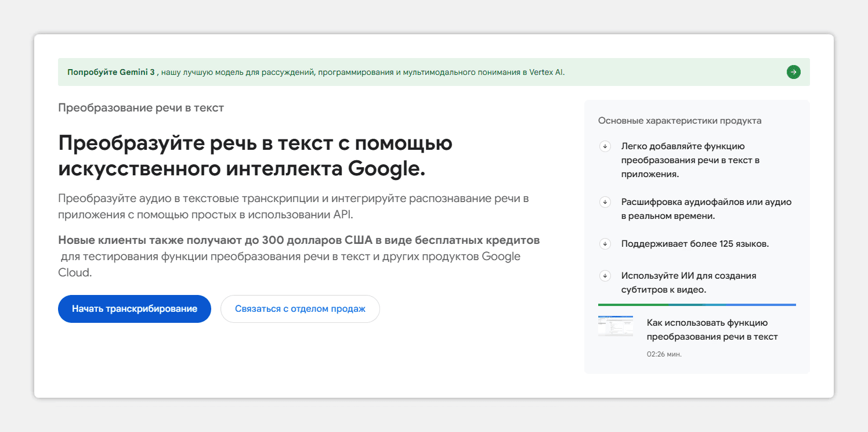Click 'Преобразование речи в текст' breadcrumb title
The height and width of the screenshot is (432, 868).
pos(141,108)
